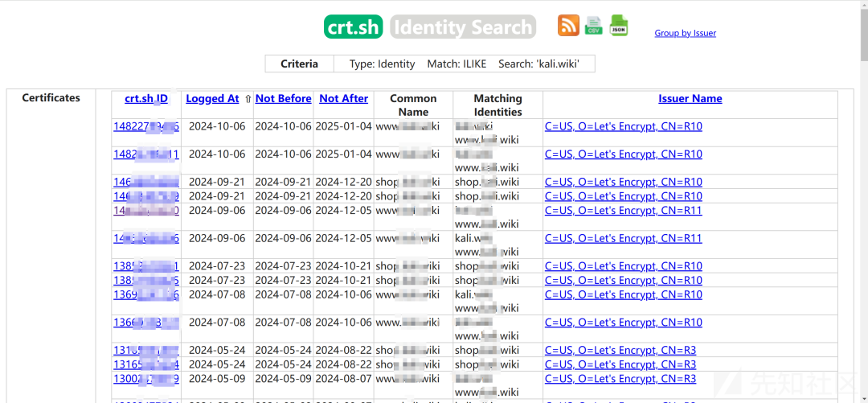Screen dimensions: 868x403
Task: Click the sort arrow beside Logged At
Action: click(248, 99)
